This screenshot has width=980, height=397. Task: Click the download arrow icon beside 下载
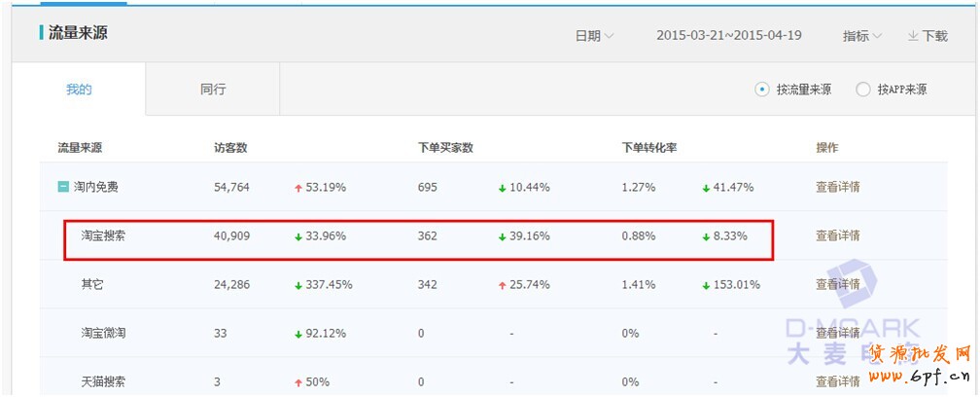(x=913, y=36)
